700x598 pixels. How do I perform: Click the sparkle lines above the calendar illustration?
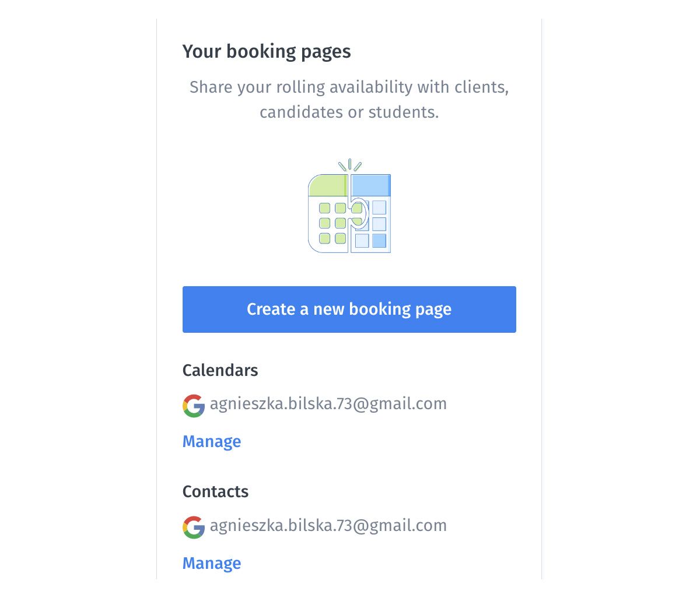349,166
